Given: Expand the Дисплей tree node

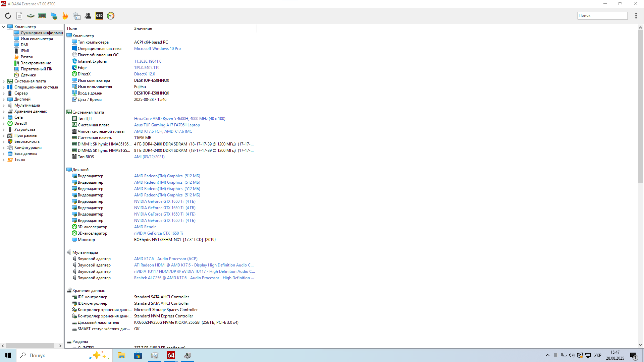Looking at the screenshot, I should [4, 99].
